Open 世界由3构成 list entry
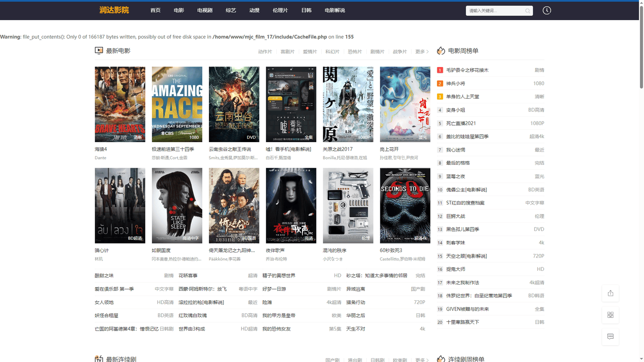The width and height of the screenshot is (644, 362). (192, 329)
